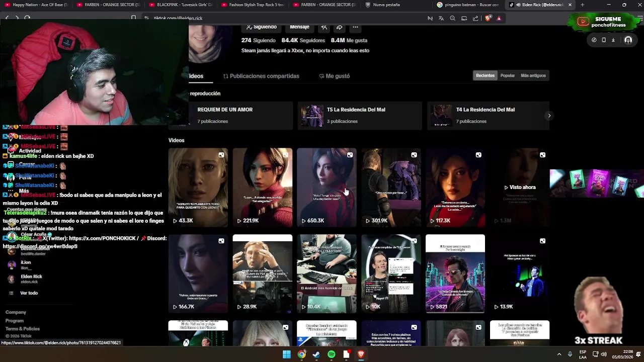Viewport: 644px width, 362px height.
Task: Open the video with 166.7K views
Action: click(x=198, y=274)
